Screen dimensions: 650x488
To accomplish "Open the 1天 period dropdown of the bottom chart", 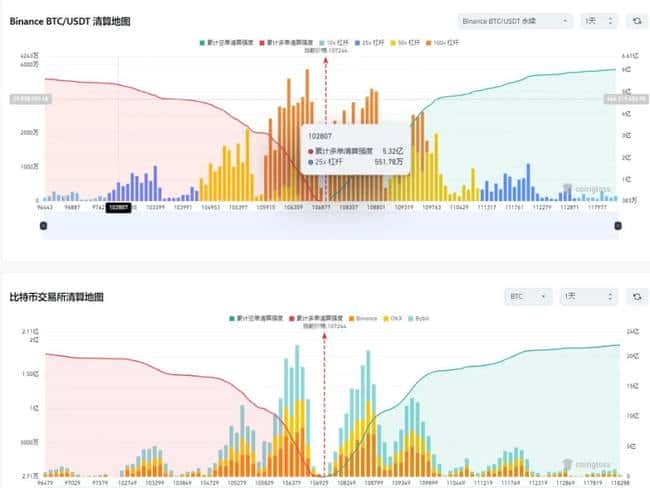I will (x=589, y=296).
